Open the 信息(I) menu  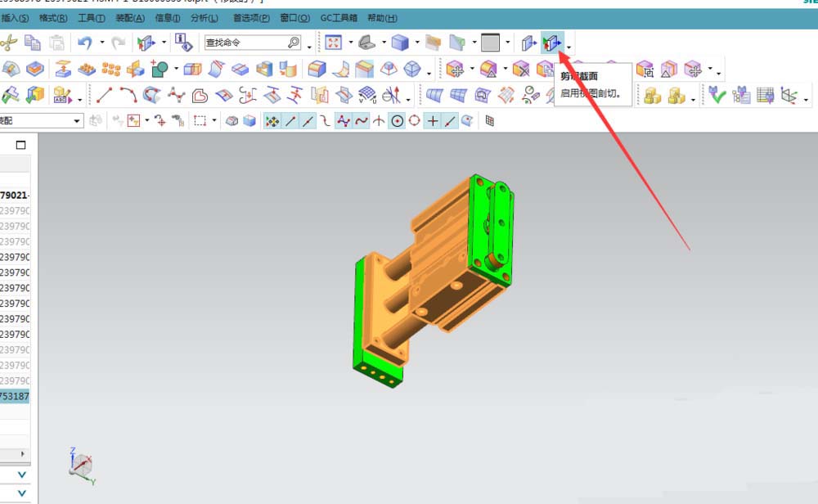click(x=168, y=18)
